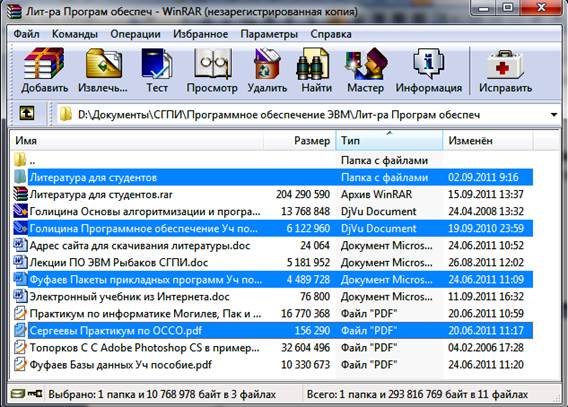Open the Параметры menu
This screenshot has width=568, height=407.
click(x=269, y=34)
